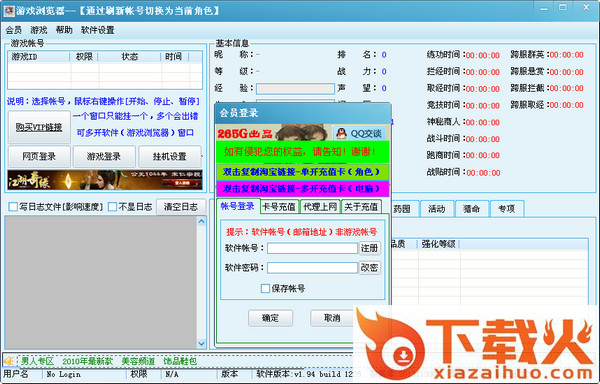Open 挂机设置 button
Screen dimensions: 600x384
[170, 156]
